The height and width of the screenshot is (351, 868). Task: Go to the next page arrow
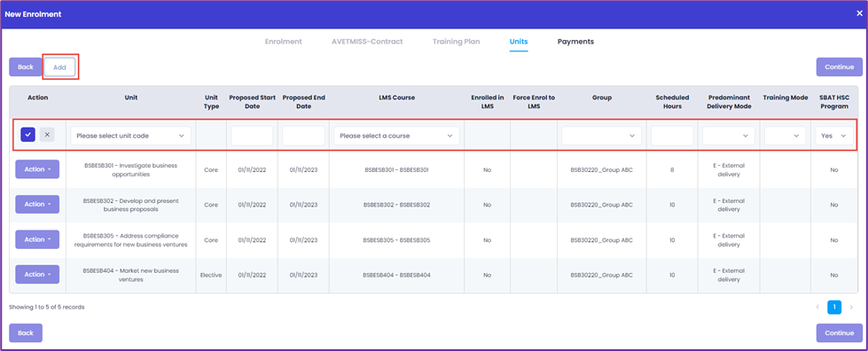coord(851,307)
